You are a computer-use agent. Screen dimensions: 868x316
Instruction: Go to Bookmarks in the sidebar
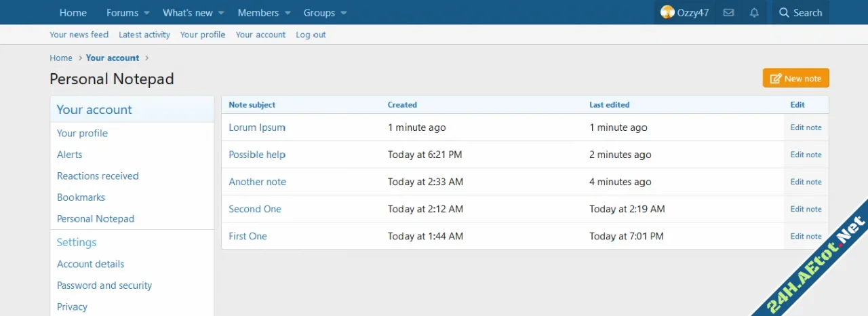(x=81, y=197)
